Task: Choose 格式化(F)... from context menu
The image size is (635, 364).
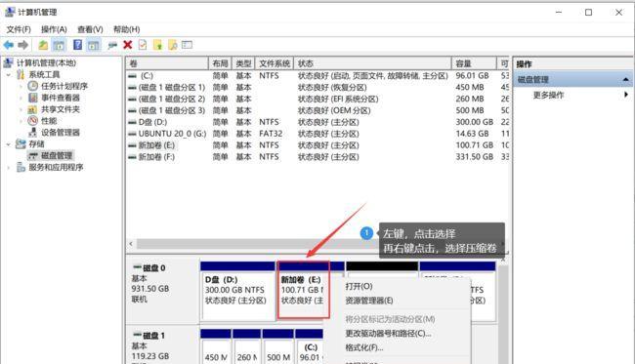Action: pyautogui.click(x=364, y=347)
